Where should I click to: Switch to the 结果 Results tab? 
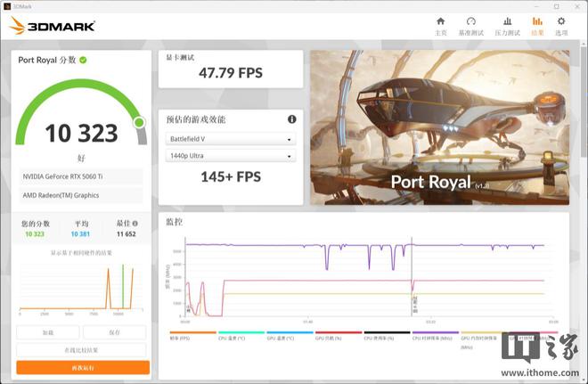point(537,26)
